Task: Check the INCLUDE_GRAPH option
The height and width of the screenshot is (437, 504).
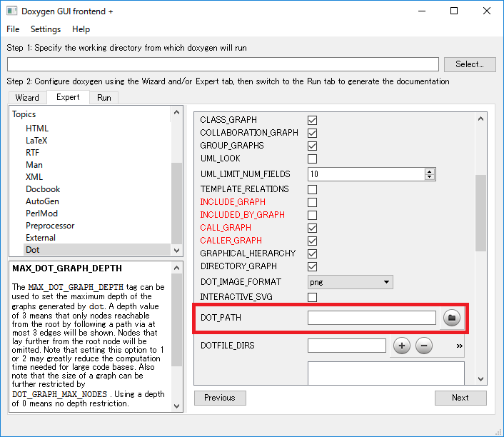Action: coord(312,202)
